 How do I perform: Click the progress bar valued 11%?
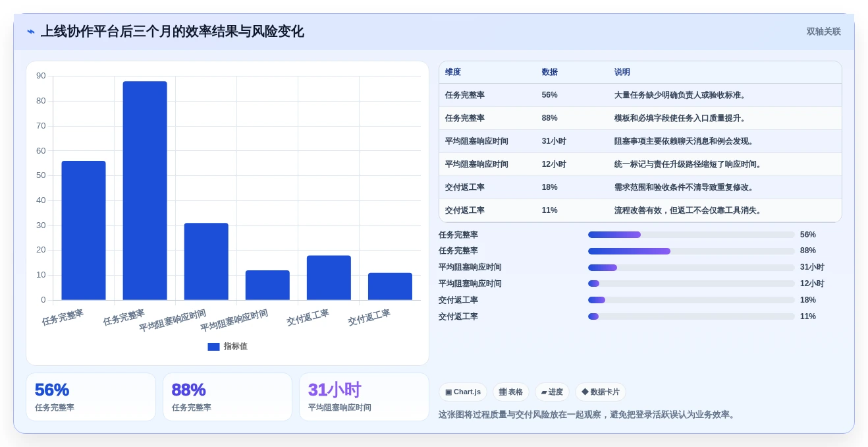pos(692,316)
